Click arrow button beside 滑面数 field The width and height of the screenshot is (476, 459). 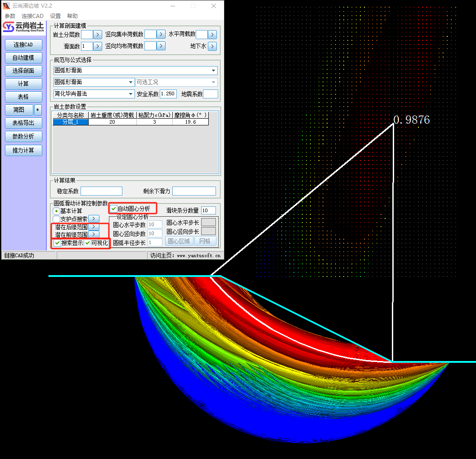98,46
